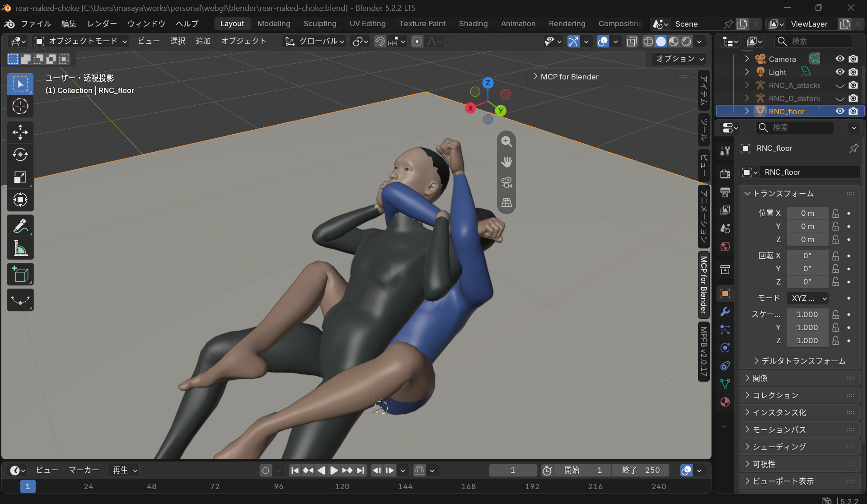Open the Render properties tab icon
The height and width of the screenshot is (504, 867).
coord(725,174)
